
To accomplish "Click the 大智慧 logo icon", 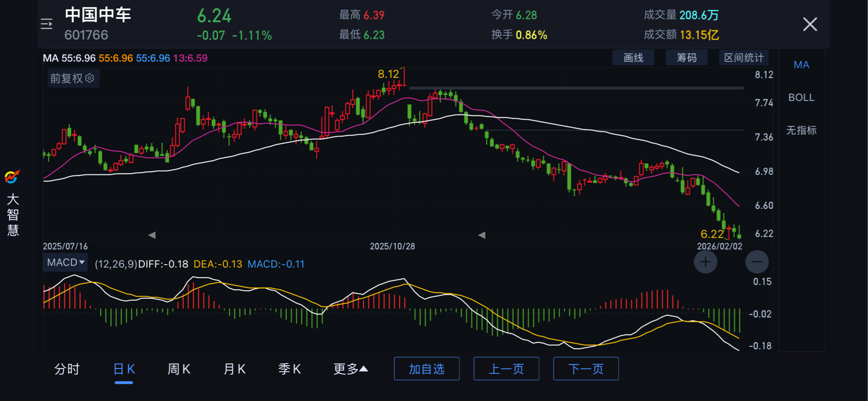I will (13, 177).
